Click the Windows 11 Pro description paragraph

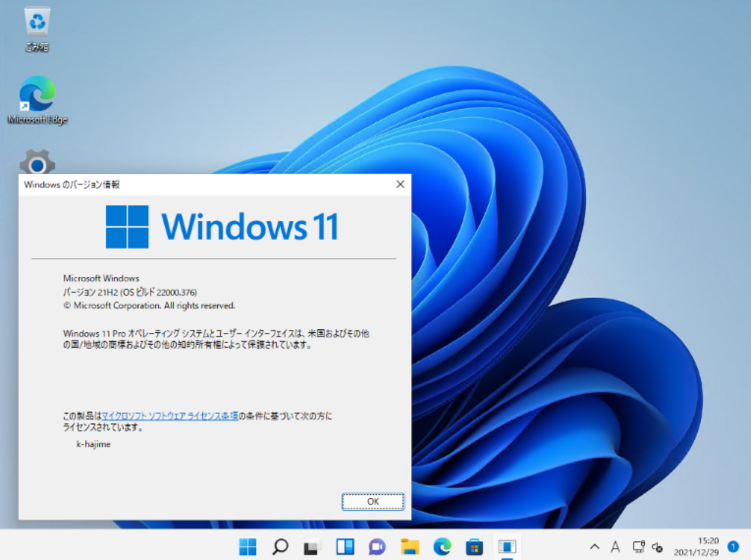[x=216, y=339]
